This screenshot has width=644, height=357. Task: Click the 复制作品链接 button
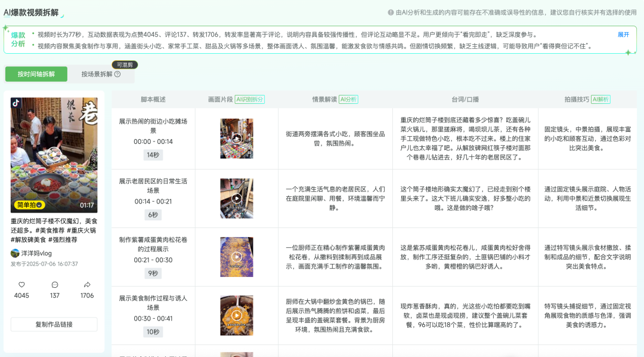54,325
